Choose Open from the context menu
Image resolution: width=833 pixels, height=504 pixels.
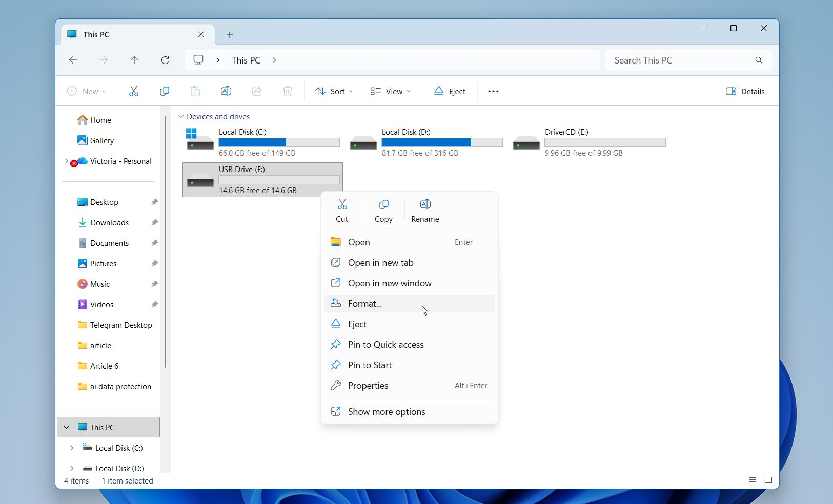coord(410,242)
